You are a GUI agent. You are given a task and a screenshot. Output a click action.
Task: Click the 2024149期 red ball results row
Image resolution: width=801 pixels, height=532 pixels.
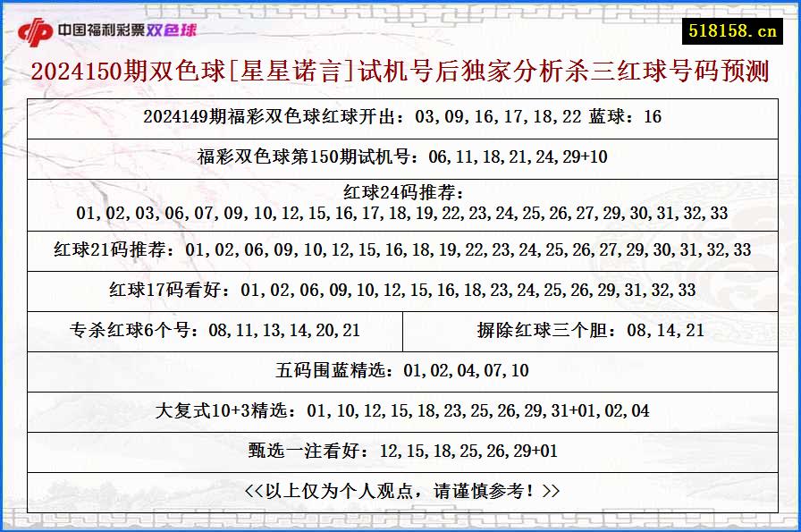[x=400, y=115]
